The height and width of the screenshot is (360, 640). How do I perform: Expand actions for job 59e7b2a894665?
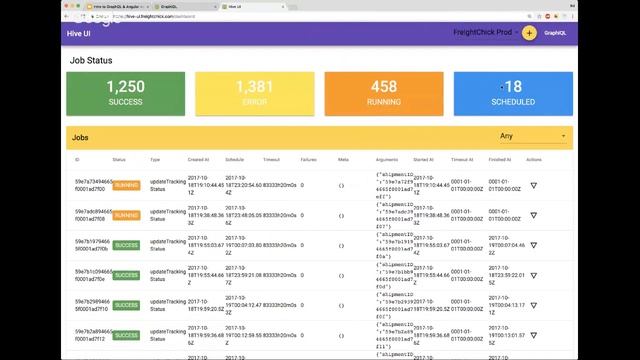pyautogui.click(x=533, y=335)
